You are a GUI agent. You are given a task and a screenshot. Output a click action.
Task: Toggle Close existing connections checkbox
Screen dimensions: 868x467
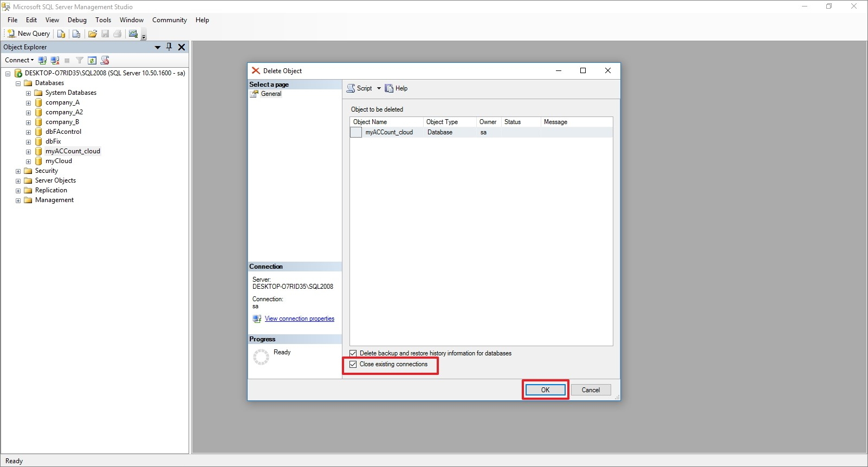(x=353, y=364)
